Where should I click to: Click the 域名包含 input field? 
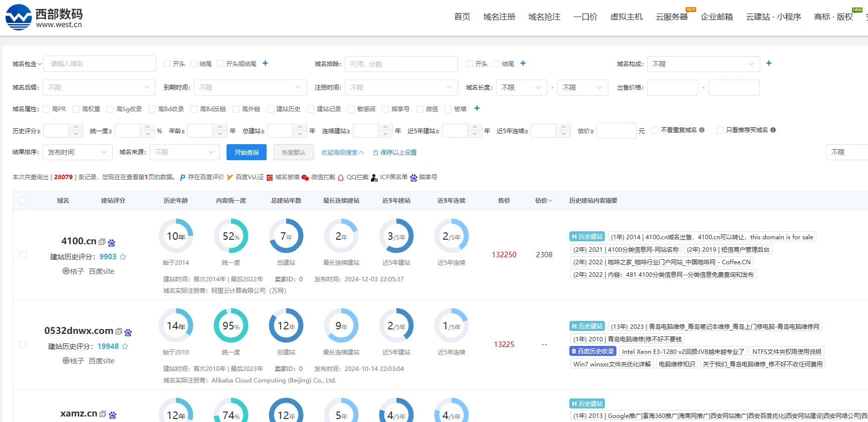point(100,64)
